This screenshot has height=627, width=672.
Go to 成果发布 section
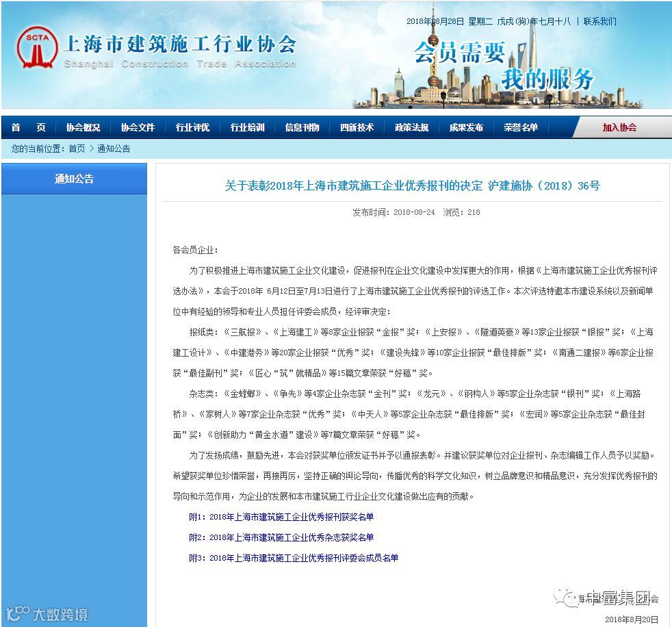point(466,127)
